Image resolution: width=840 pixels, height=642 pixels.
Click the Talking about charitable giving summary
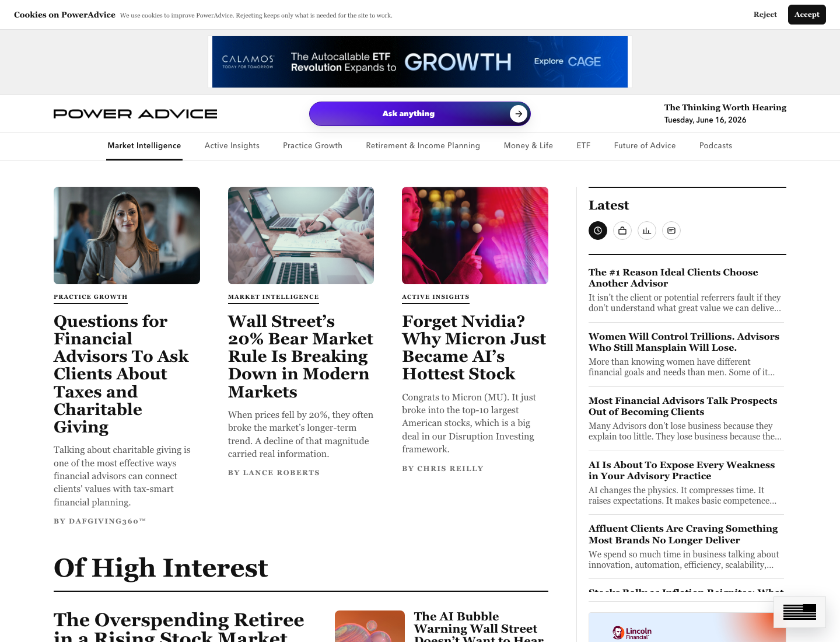pyautogui.click(x=122, y=476)
